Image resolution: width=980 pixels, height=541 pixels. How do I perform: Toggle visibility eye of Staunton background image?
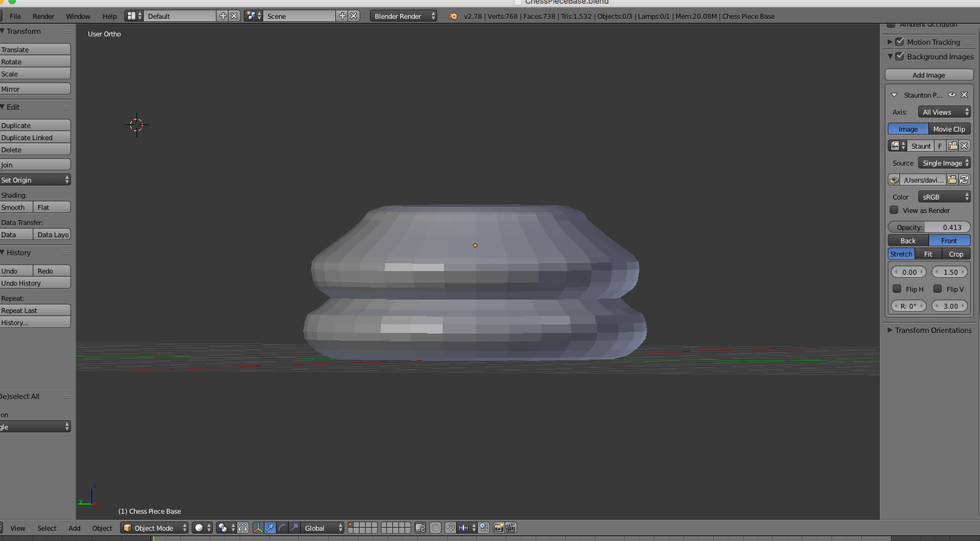tap(952, 95)
